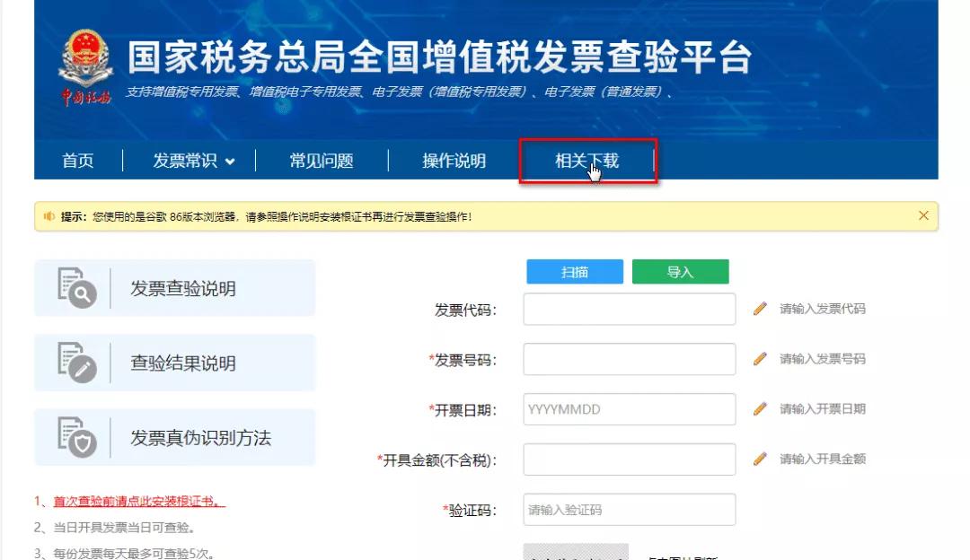Viewport: 970px width, 560px height.
Task: Dismiss the browser tip with the × toggle
Action: coord(923,215)
